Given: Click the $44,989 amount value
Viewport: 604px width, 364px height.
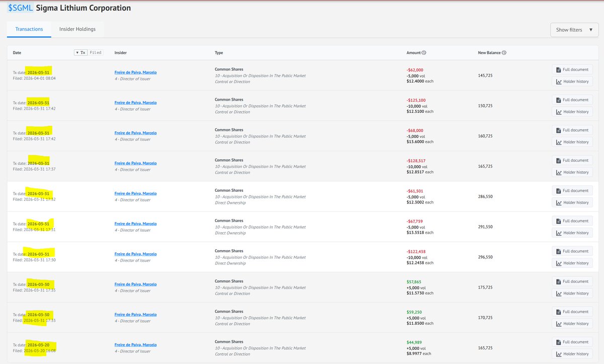Looking at the screenshot, I should click(414, 342).
